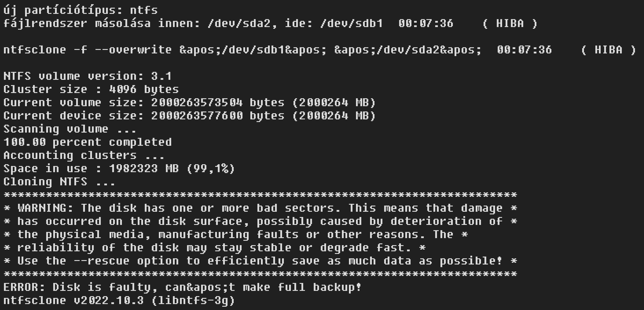
Task: Click the "Cloning NTFS ..." line
Action: point(59,182)
